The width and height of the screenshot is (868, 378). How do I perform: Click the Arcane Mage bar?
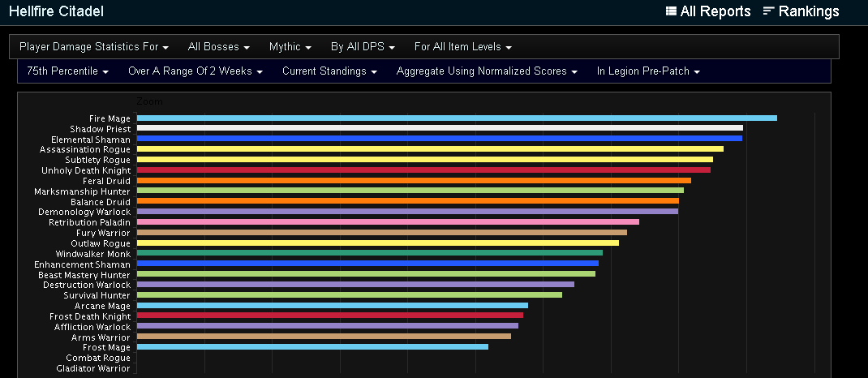[332, 306]
